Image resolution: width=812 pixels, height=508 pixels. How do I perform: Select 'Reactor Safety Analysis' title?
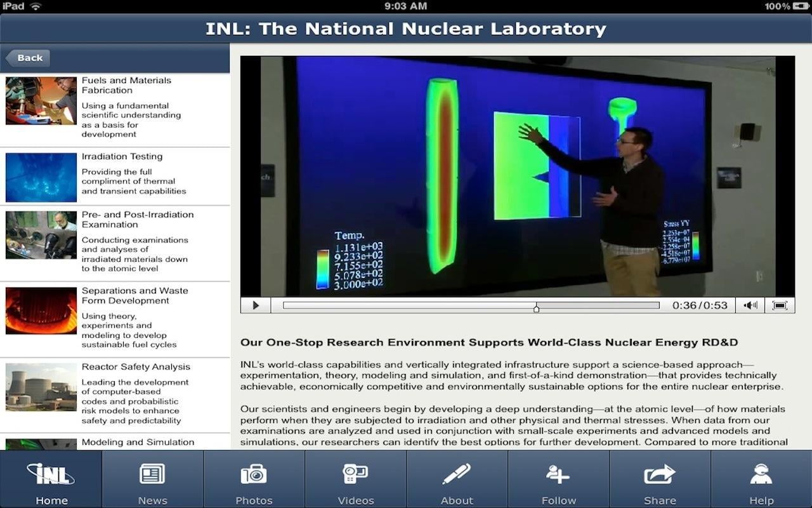(136, 366)
